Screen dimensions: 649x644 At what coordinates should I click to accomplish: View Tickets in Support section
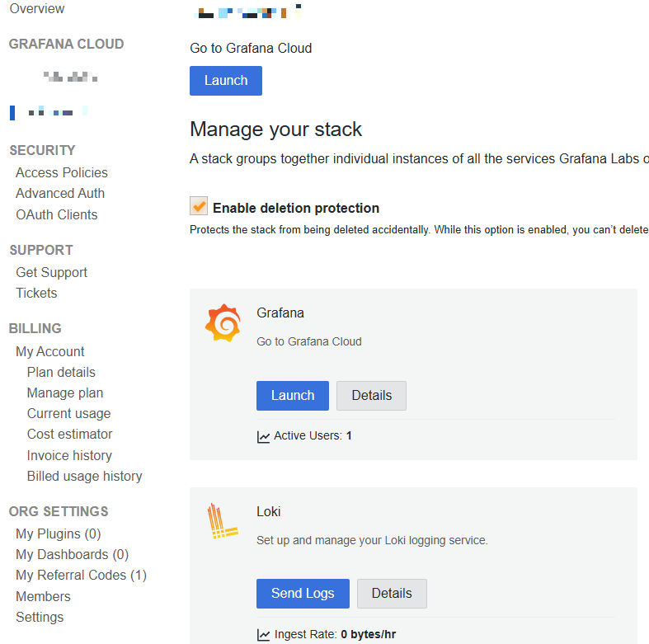coord(36,293)
